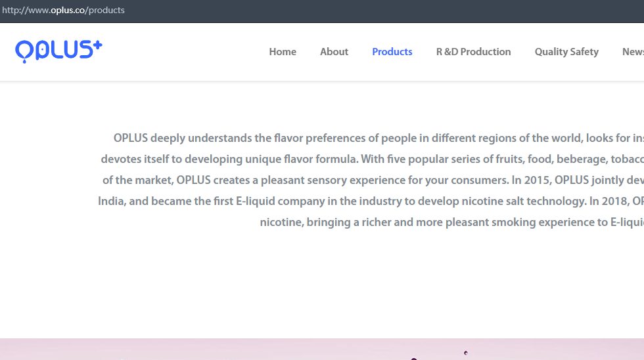The height and width of the screenshot is (360, 644).
Task: Open the About menu item
Action: 334,52
